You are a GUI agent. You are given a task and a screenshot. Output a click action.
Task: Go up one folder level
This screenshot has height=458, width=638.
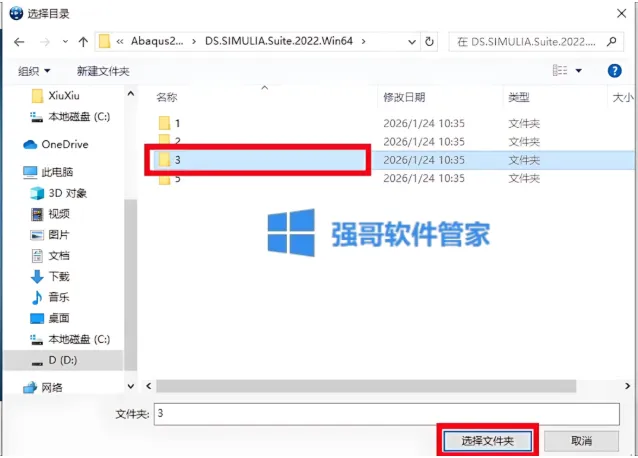[x=83, y=41]
